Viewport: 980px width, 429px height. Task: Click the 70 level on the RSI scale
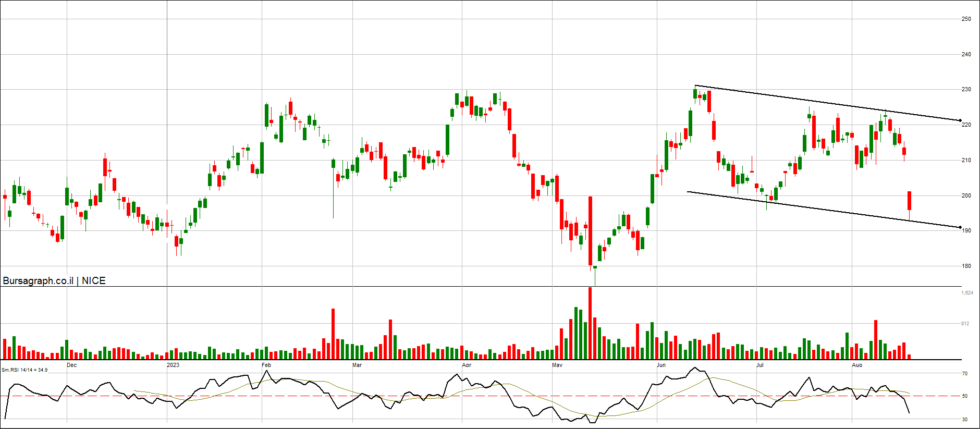[965, 374]
